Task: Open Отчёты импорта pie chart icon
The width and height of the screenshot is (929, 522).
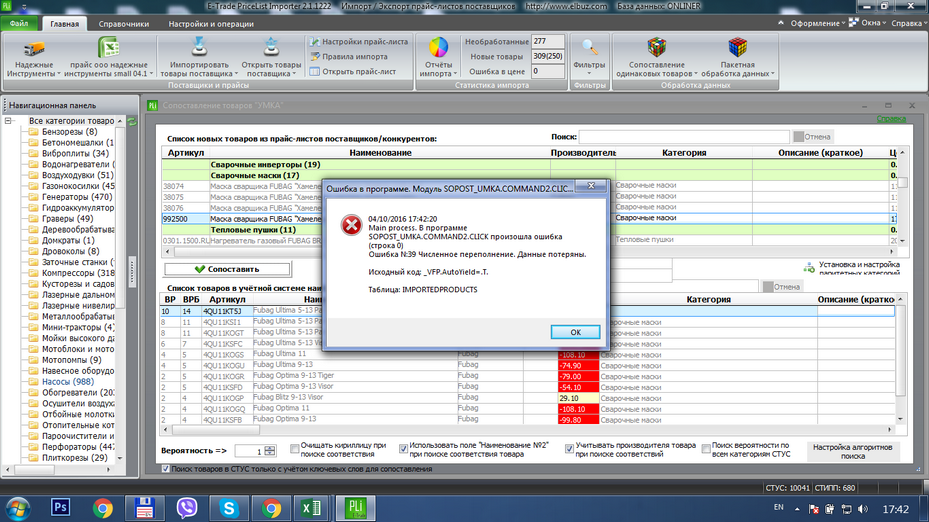Action: click(x=438, y=47)
